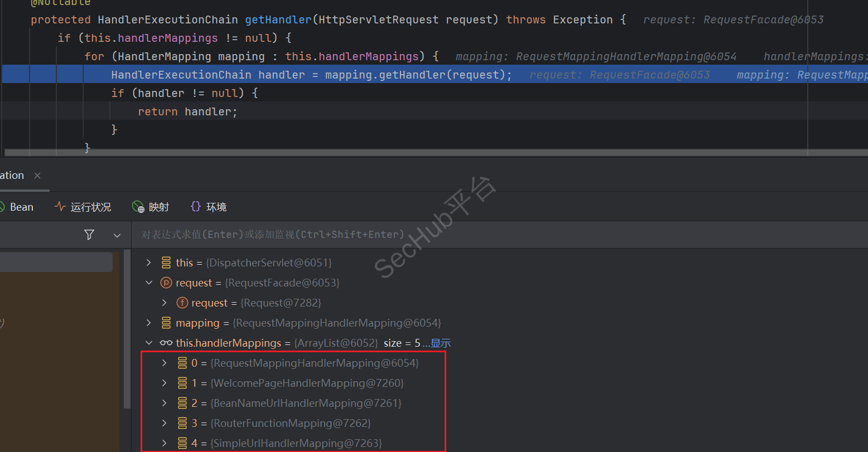Click the field icon beside request = Request@7282

coord(182,303)
